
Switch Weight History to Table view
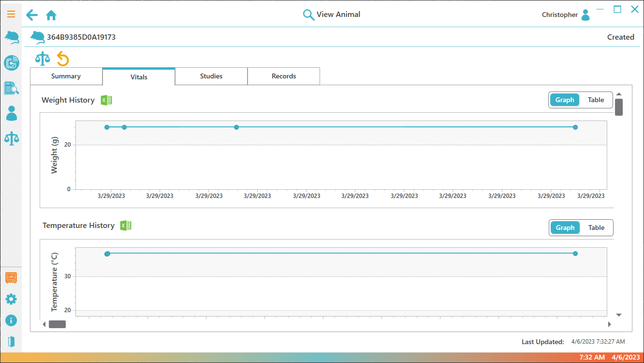tap(596, 100)
